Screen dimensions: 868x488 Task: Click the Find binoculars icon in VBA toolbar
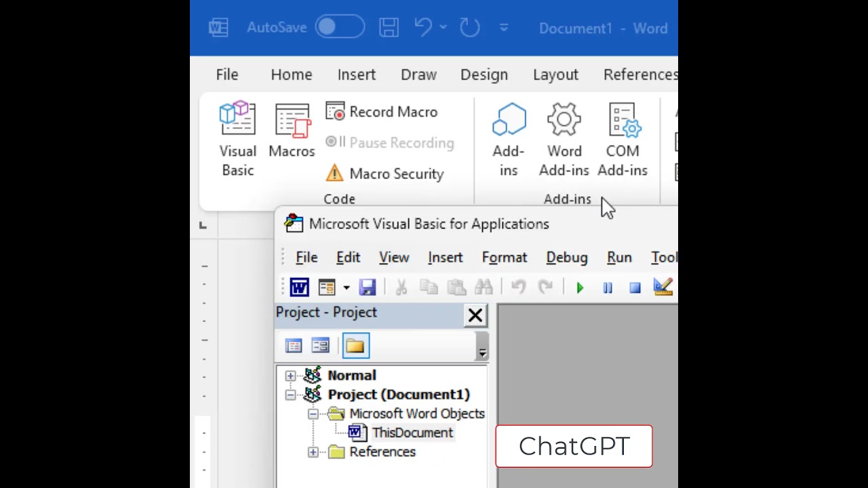click(484, 287)
